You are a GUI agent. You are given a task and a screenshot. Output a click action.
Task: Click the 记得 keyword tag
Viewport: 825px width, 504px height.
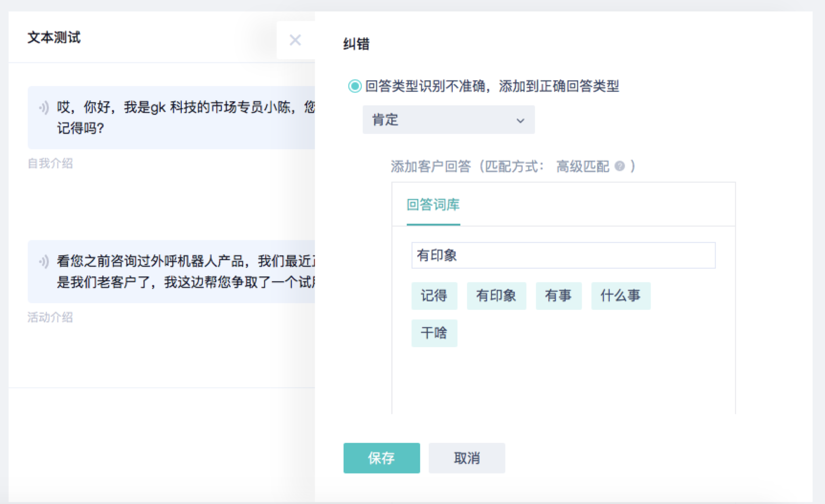[x=434, y=296]
